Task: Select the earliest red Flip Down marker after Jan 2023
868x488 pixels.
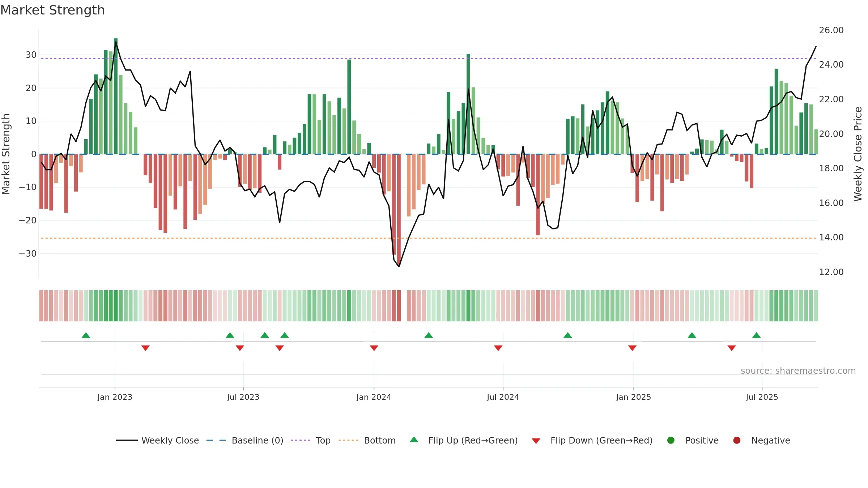Action: [x=145, y=348]
